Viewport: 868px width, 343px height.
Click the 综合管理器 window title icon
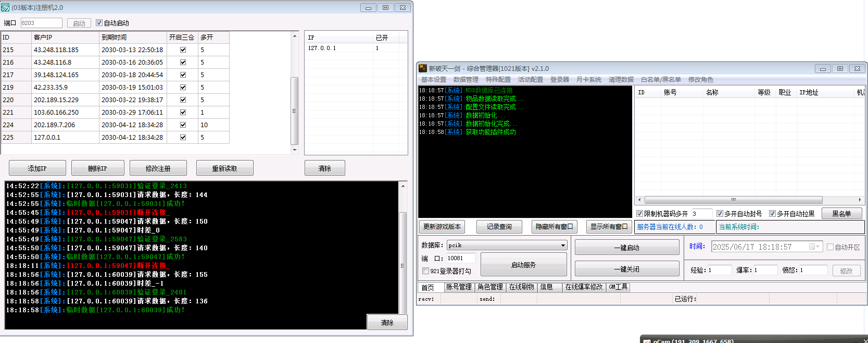[423, 68]
